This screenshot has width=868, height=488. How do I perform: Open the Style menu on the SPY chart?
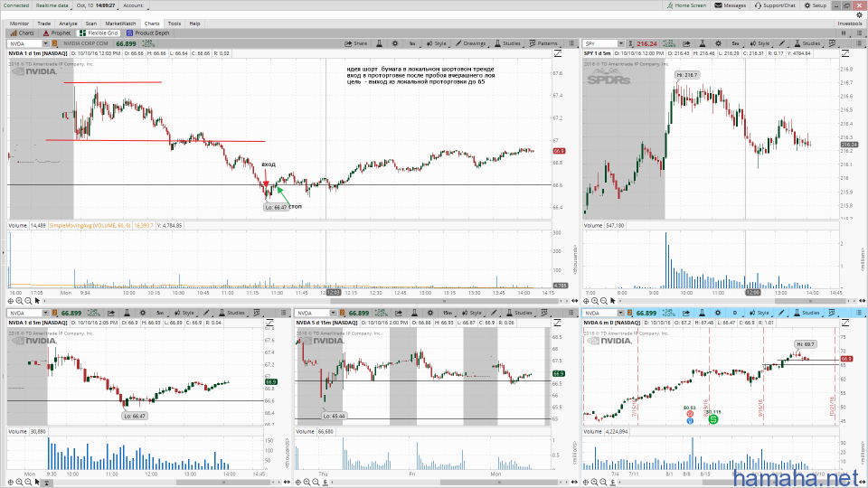tap(759, 43)
